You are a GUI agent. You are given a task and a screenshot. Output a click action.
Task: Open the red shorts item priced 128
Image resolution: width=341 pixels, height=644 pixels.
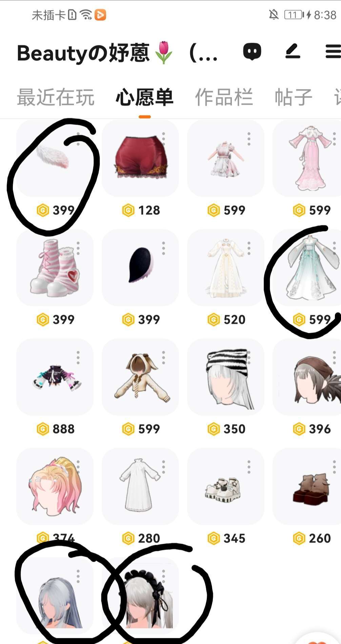pos(140,158)
